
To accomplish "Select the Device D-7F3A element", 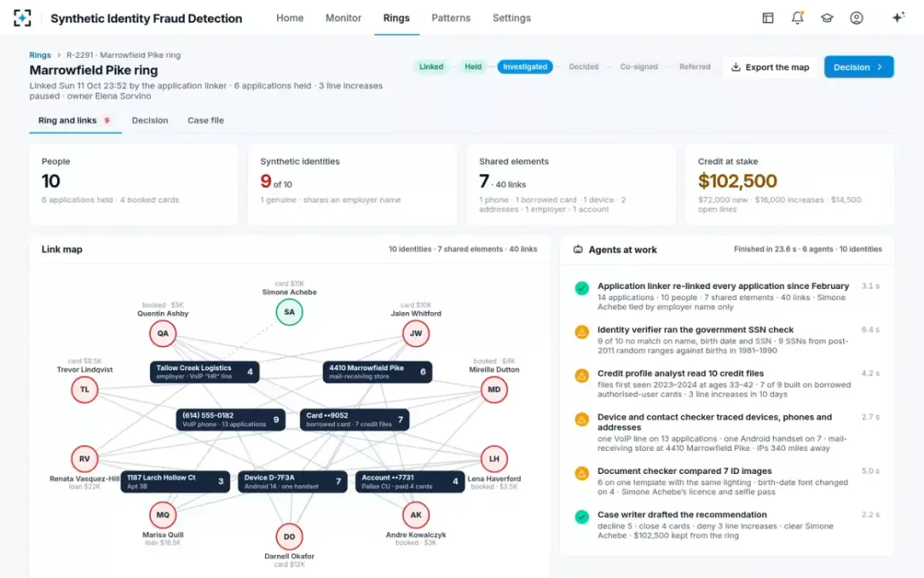I will (292, 482).
